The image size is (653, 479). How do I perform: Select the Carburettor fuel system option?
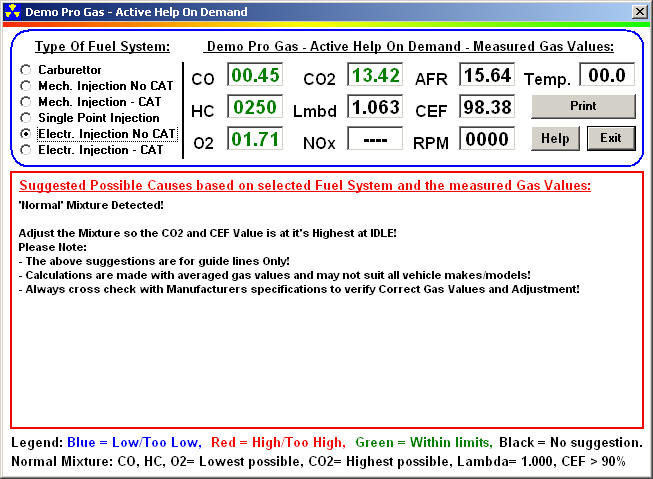pyautogui.click(x=27, y=70)
